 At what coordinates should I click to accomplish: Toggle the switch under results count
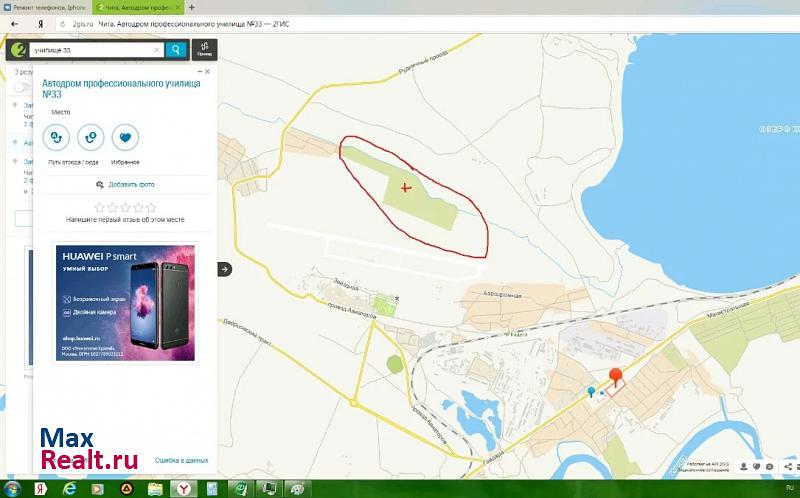(19, 87)
